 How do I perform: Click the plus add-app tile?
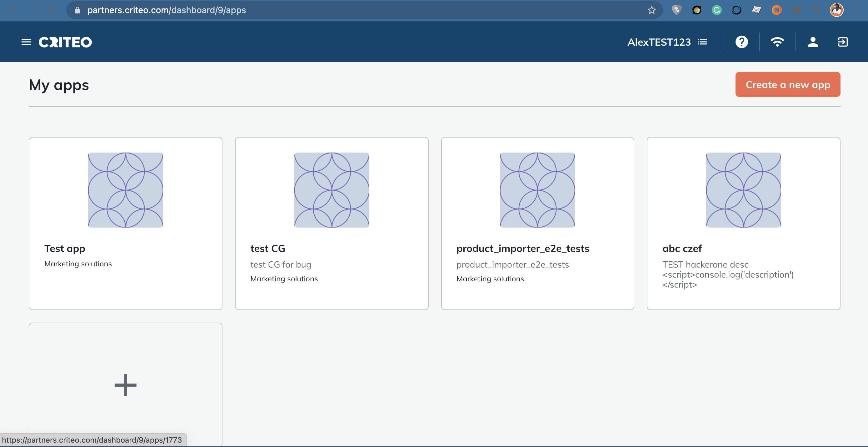click(125, 384)
